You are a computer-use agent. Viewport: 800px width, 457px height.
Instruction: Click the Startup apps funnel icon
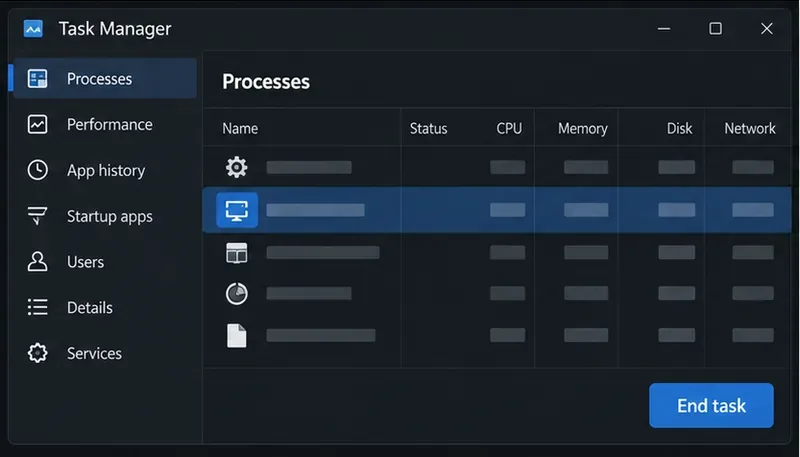pyautogui.click(x=37, y=216)
